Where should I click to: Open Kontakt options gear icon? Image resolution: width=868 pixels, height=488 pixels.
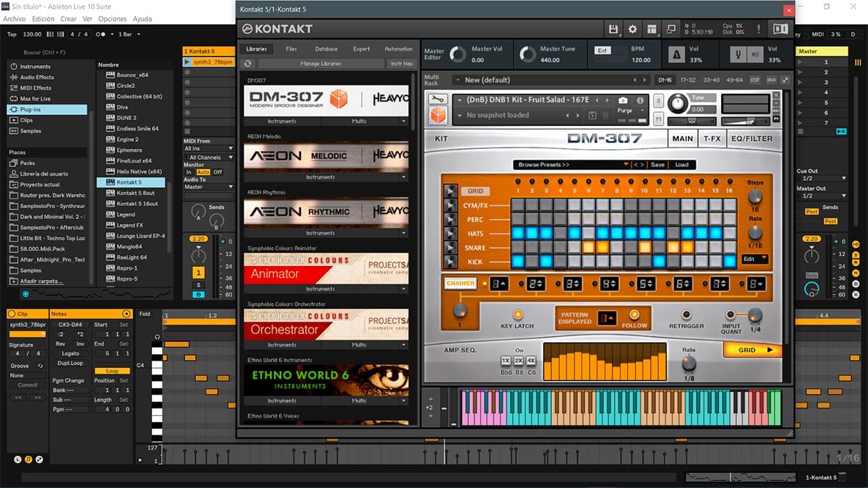click(x=633, y=29)
